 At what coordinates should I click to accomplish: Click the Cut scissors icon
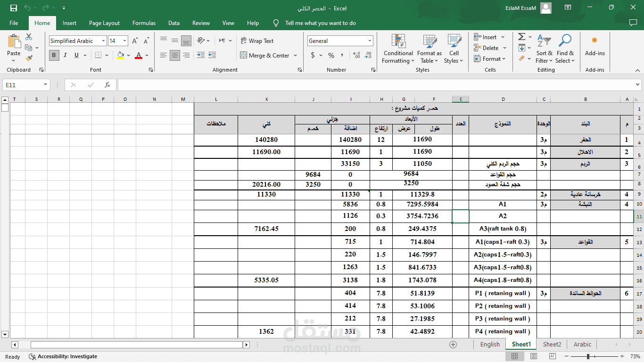point(29,37)
